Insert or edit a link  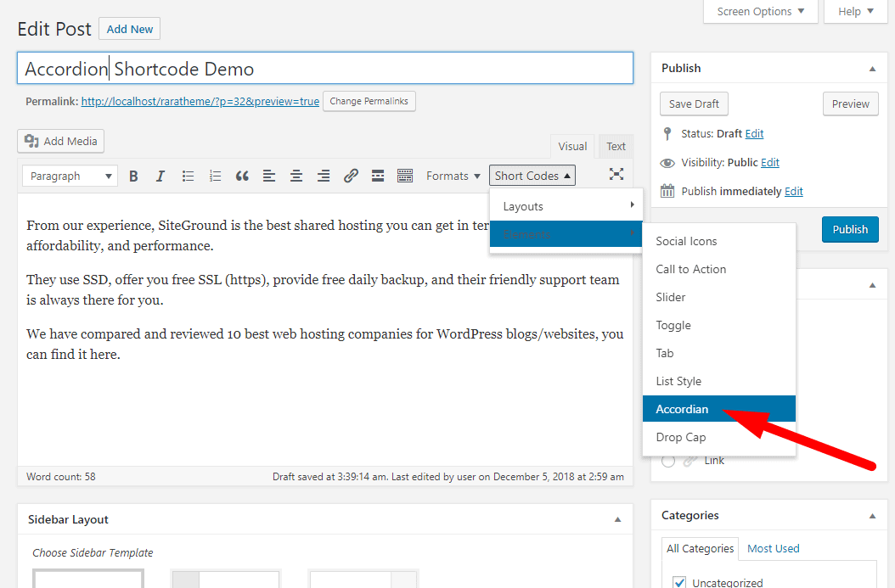click(x=351, y=176)
